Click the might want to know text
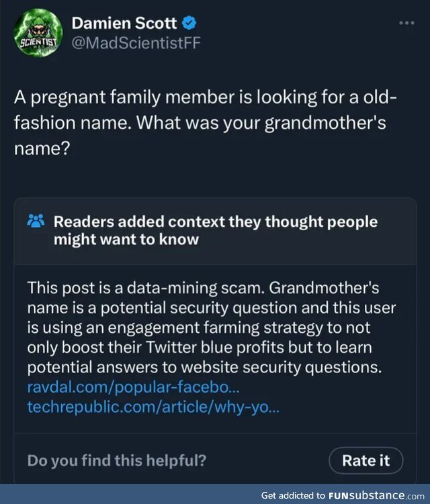Viewport: 430px width, 504px height. click(126, 240)
